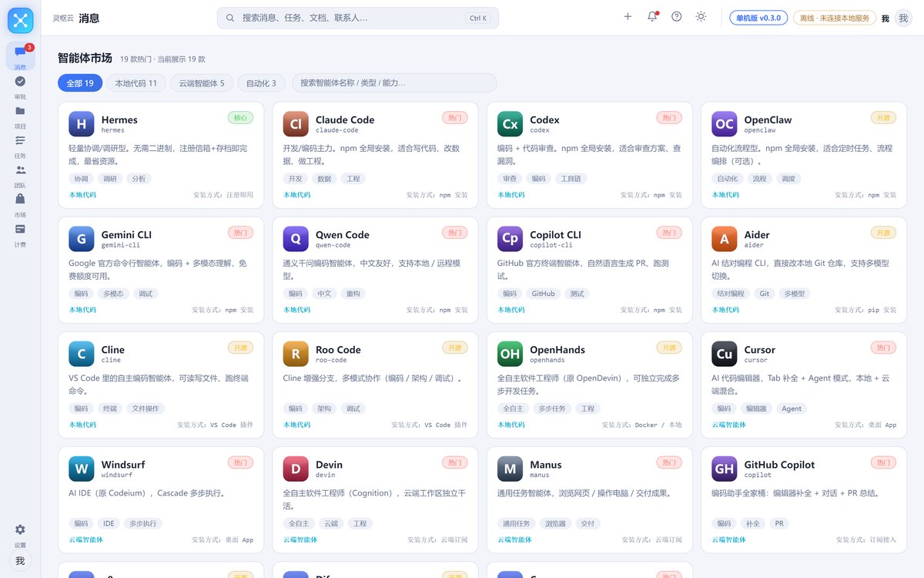The image size is (924, 578).
Task: Click the plus icon in the header
Action: 628,16
